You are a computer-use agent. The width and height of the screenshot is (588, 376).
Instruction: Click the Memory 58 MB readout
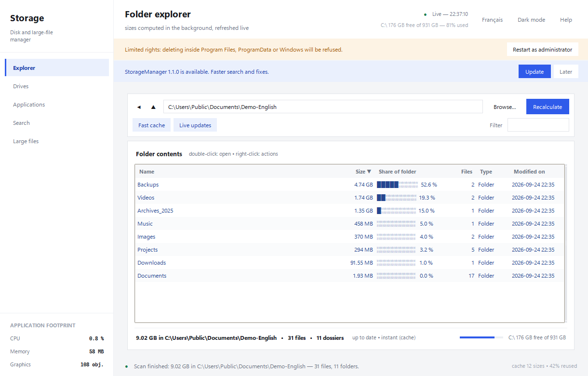point(57,351)
